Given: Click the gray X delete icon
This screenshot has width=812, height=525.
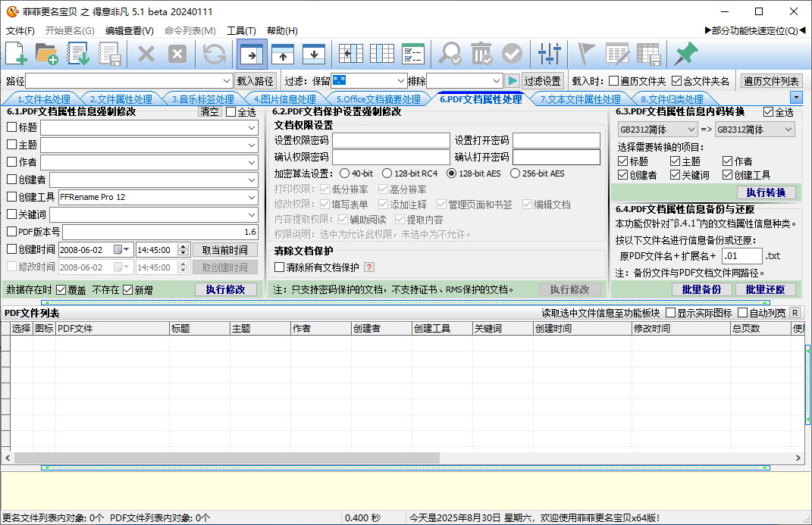Looking at the screenshot, I should click(x=146, y=54).
